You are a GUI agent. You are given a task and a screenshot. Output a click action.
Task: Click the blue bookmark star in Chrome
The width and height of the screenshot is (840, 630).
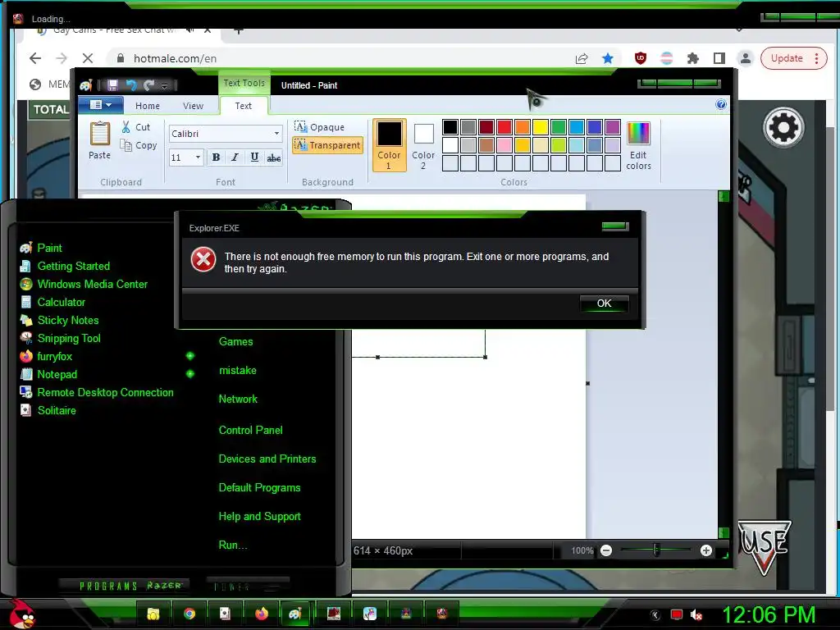pyautogui.click(x=608, y=58)
